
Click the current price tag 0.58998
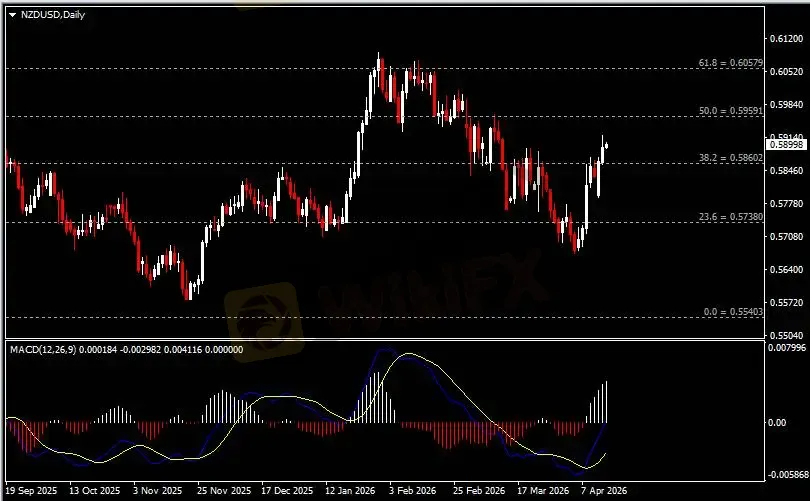click(x=786, y=145)
